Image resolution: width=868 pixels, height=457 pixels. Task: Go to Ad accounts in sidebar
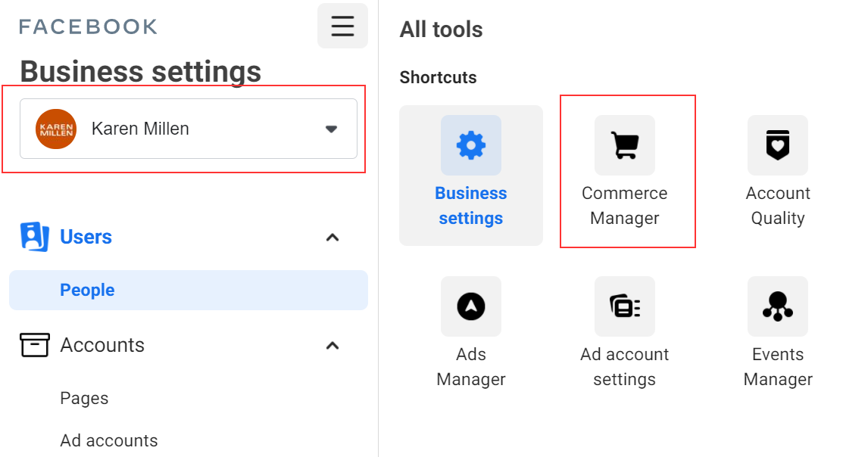pos(109,440)
